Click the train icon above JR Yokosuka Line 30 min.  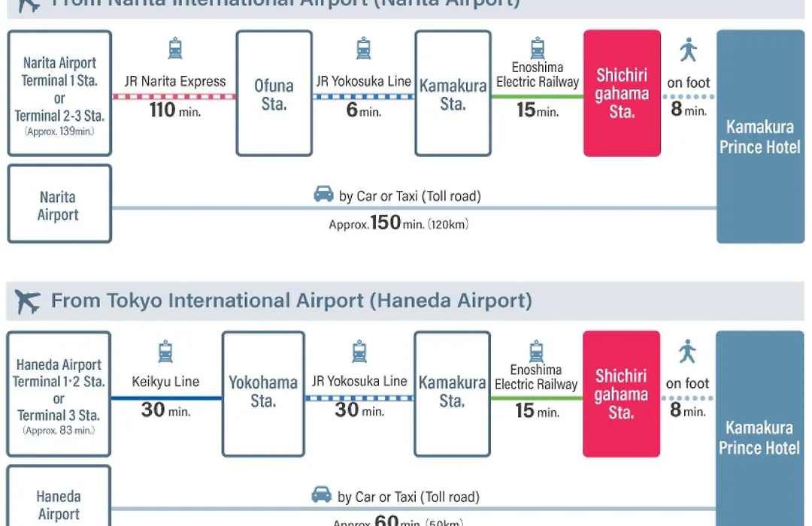tap(359, 352)
